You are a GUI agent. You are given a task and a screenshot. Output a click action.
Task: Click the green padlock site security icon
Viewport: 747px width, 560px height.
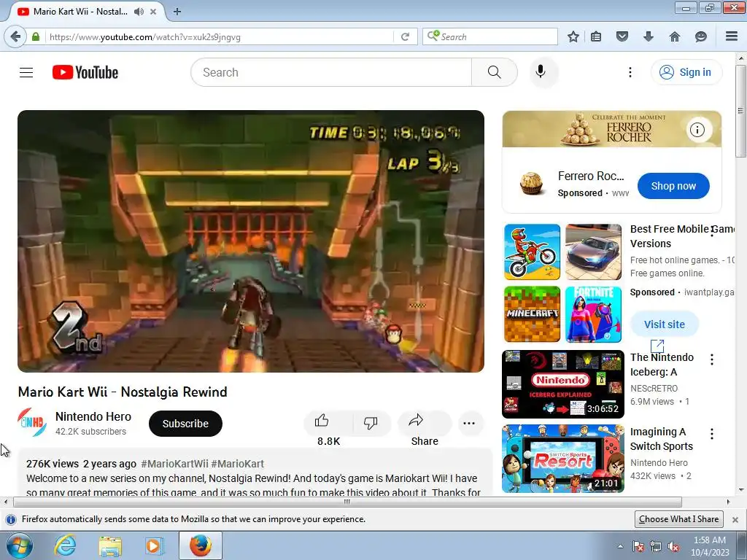pyautogui.click(x=36, y=36)
